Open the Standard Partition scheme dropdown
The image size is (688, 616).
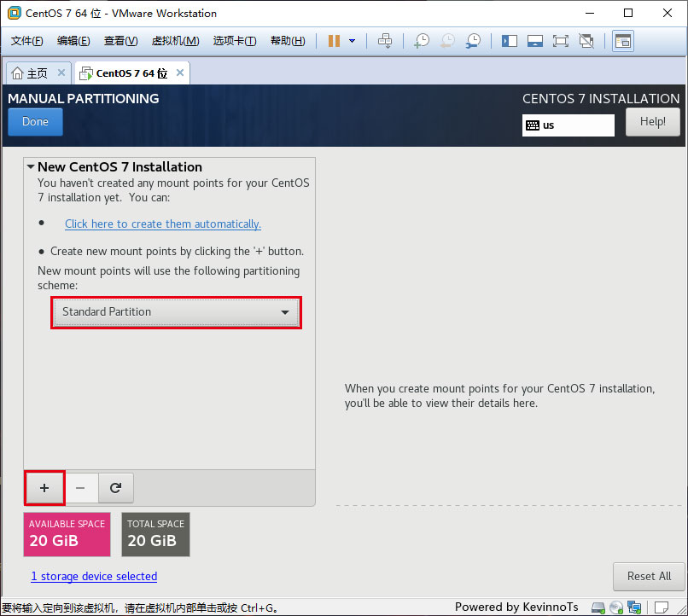pos(176,312)
